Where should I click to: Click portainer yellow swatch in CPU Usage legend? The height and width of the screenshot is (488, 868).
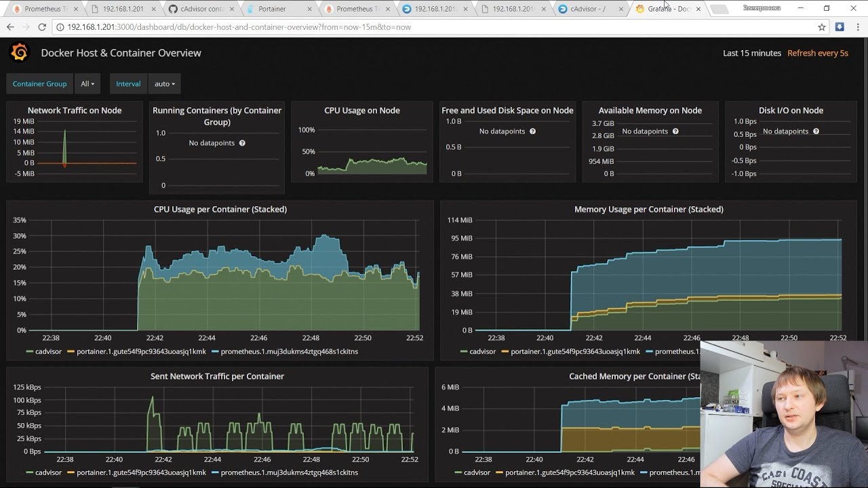pos(71,352)
